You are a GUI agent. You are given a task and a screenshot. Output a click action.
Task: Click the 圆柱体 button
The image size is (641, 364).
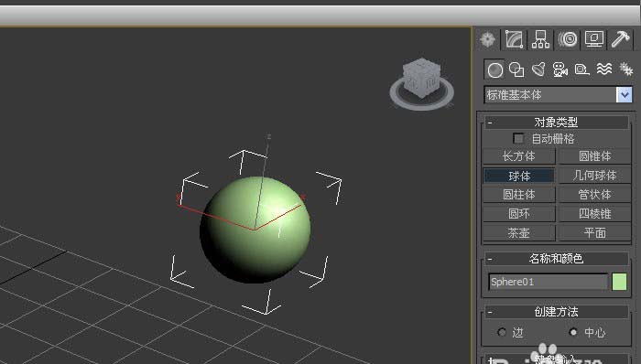(519, 195)
